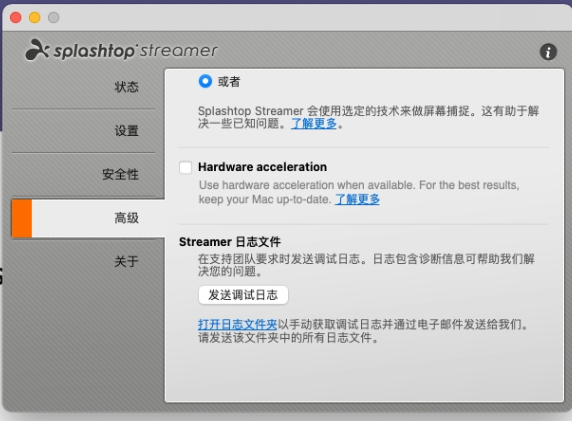
Task: Open the 打开日志文件夹 link
Action: pyautogui.click(x=237, y=324)
